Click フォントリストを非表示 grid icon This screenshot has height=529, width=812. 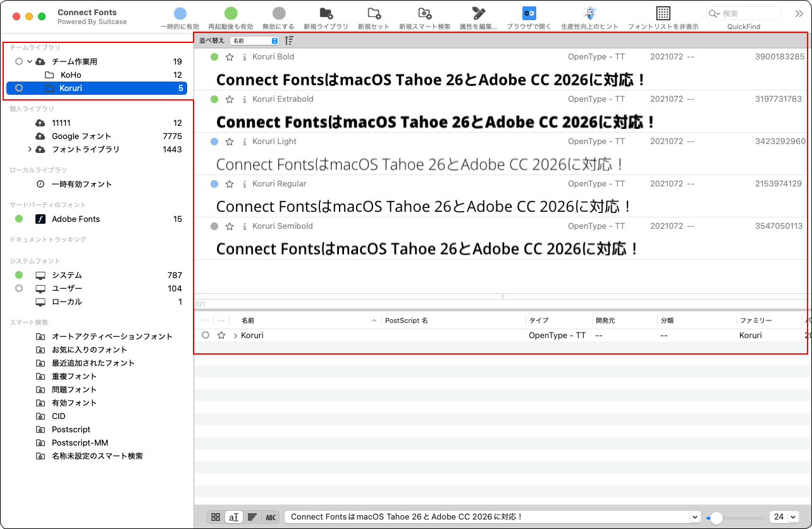click(663, 13)
